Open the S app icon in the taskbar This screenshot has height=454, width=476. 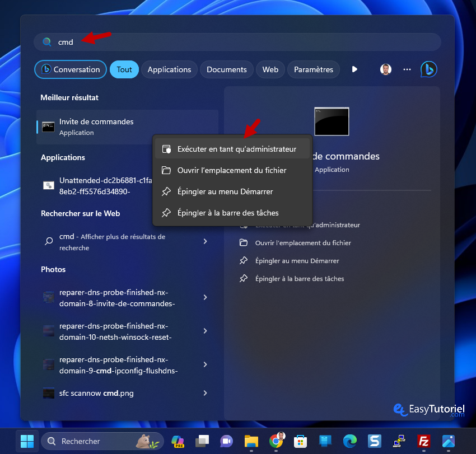point(374,441)
